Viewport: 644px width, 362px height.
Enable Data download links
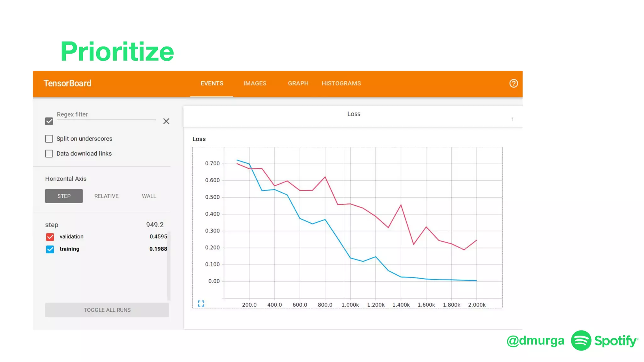tap(49, 154)
